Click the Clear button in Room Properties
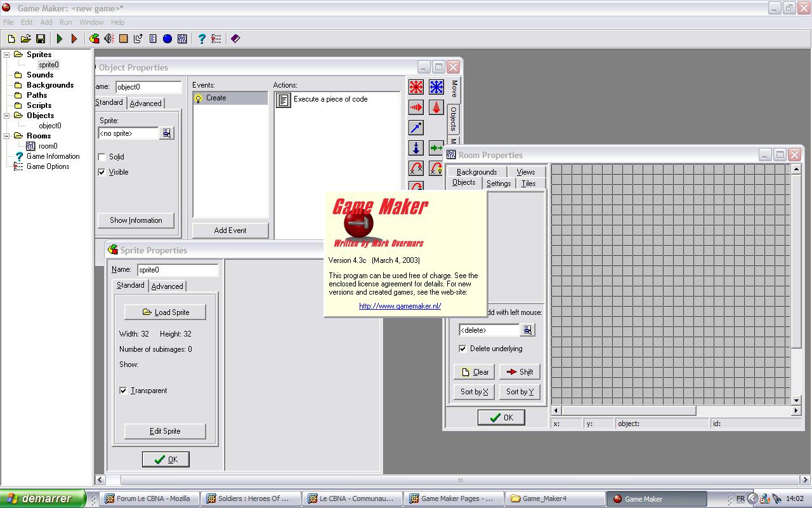Image resolution: width=812 pixels, height=508 pixels. pyautogui.click(x=475, y=372)
